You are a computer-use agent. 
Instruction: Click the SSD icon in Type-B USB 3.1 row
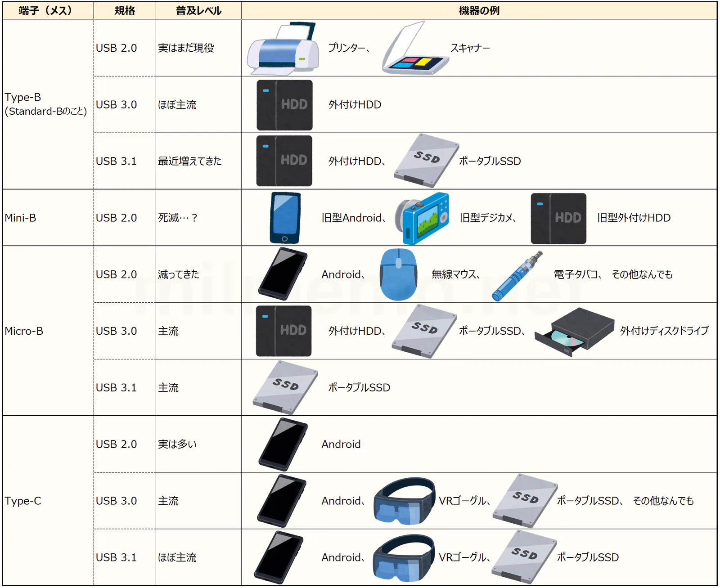click(x=426, y=161)
